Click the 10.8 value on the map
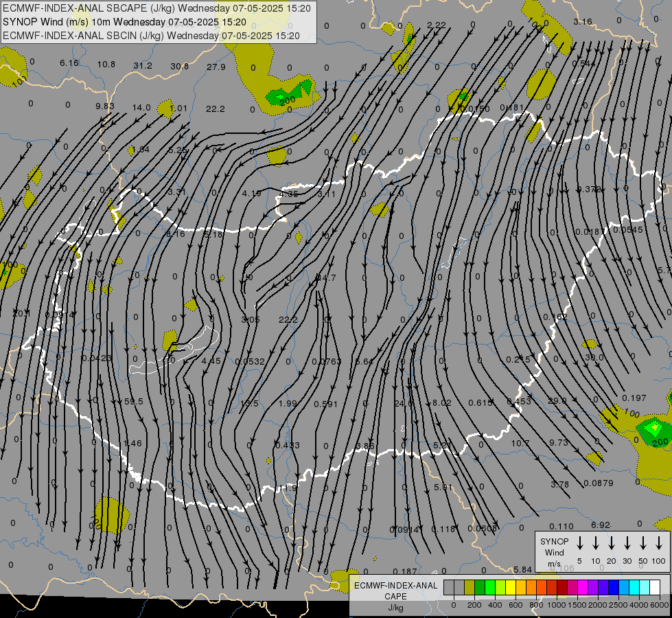 106,65
